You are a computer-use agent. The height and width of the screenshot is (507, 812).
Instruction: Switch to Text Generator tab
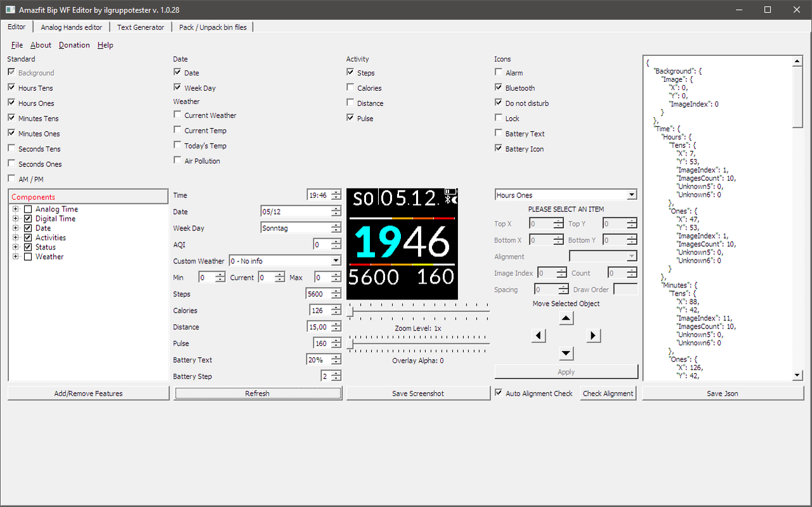pyautogui.click(x=141, y=27)
